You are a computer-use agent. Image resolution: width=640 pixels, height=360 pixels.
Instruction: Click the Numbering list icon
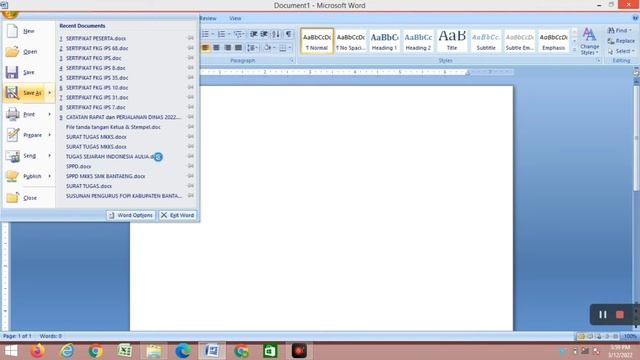point(223,34)
